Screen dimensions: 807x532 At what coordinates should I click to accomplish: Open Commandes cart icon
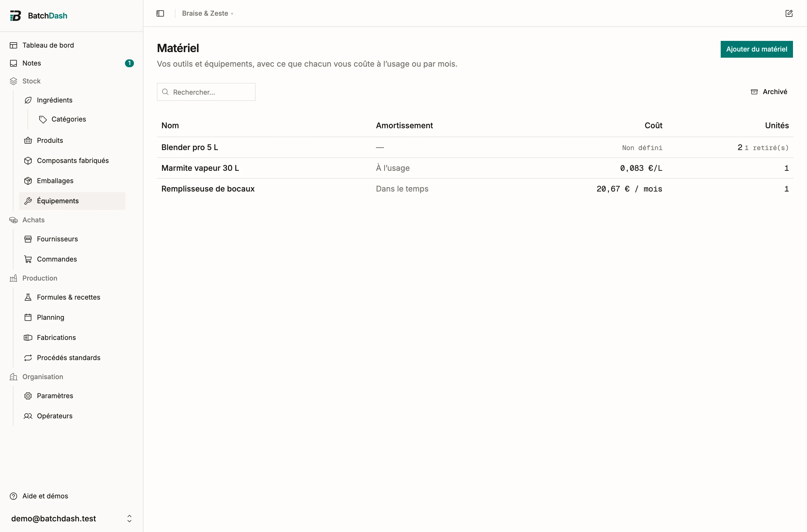[x=28, y=259]
